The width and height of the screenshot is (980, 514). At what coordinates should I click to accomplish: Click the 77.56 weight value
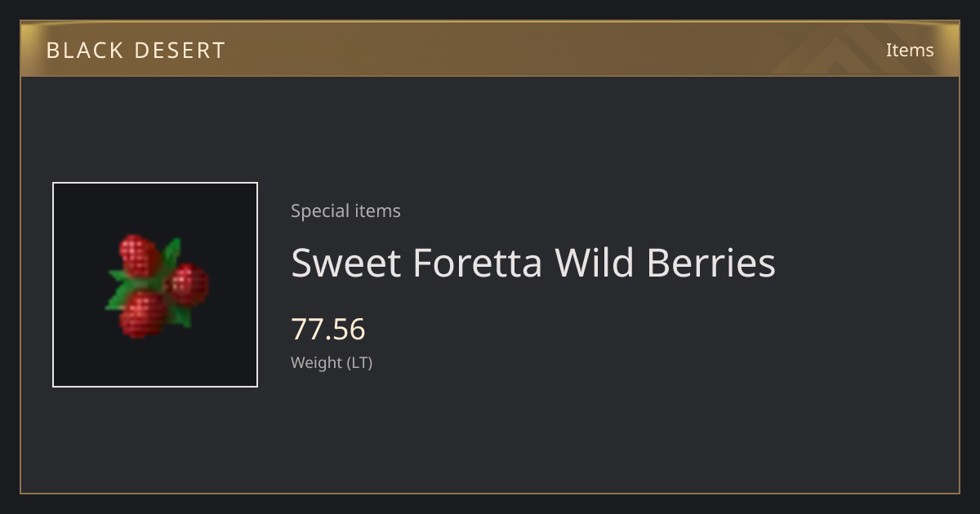[x=328, y=330]
